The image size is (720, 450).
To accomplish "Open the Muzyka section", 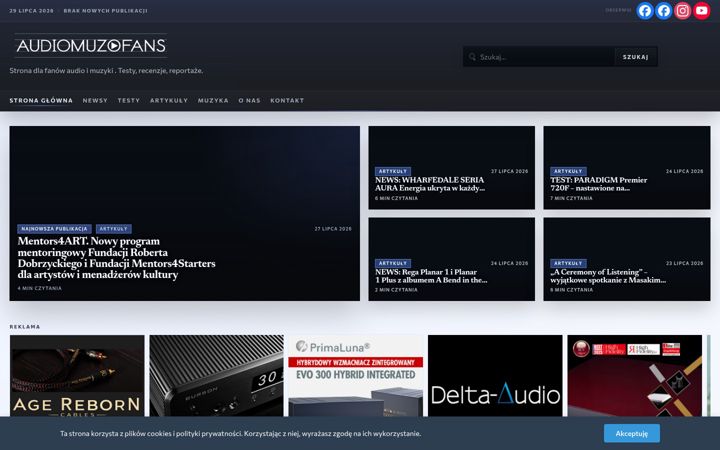I will point(213,100).
